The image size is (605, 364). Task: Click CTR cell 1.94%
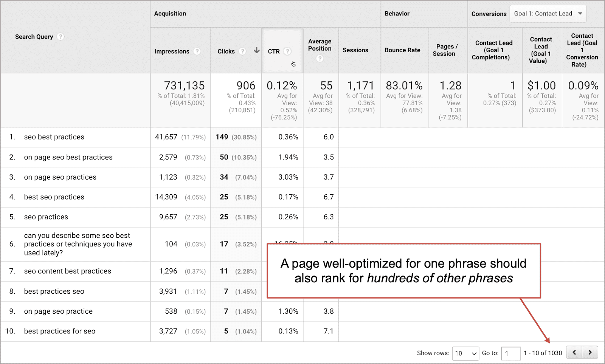tap(288, 157)
